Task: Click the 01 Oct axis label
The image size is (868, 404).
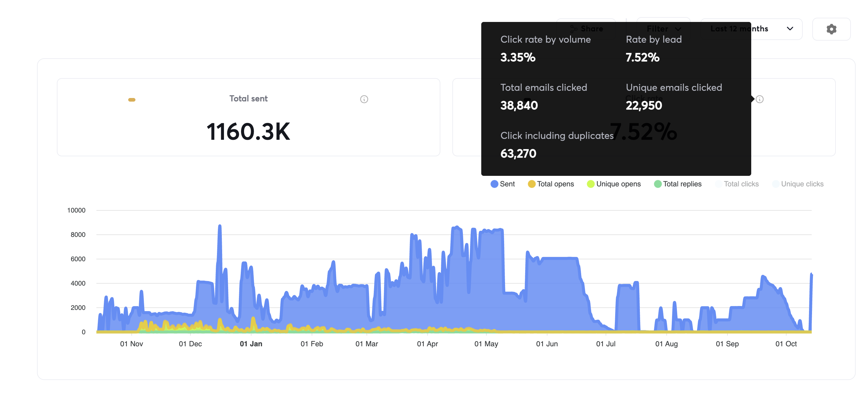Action: tap(786, 344)
